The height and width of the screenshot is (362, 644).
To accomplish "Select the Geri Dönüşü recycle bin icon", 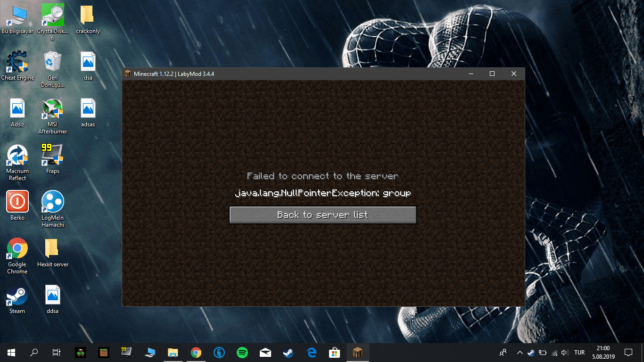I will tap(53, 70).
